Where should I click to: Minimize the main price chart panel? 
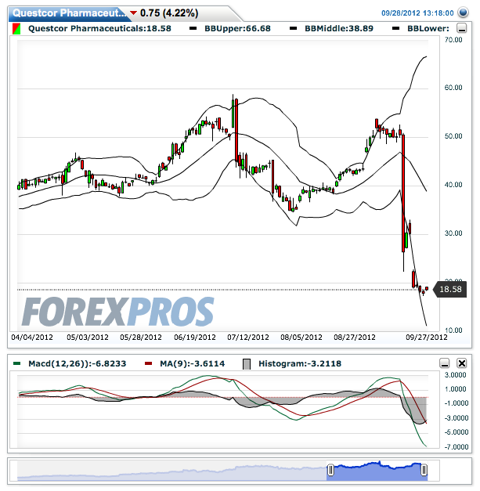point(462,29)
